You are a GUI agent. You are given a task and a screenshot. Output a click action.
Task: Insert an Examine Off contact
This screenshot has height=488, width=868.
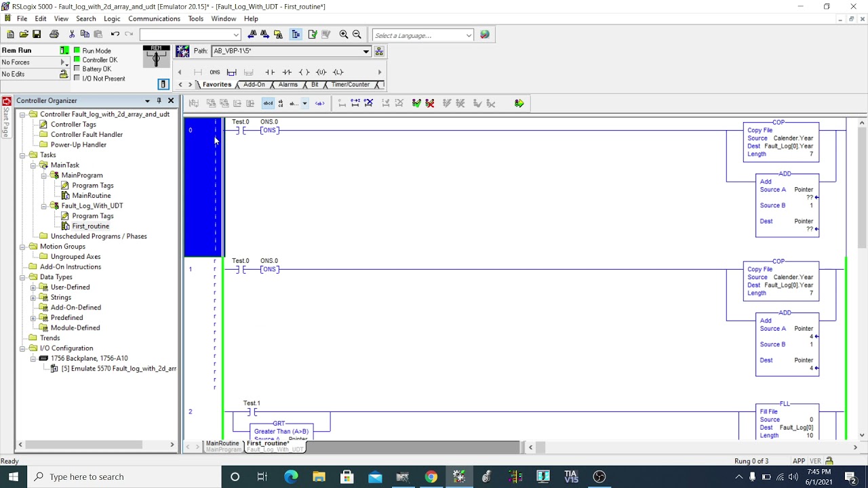pyautogui.click(x=287, y=72)
